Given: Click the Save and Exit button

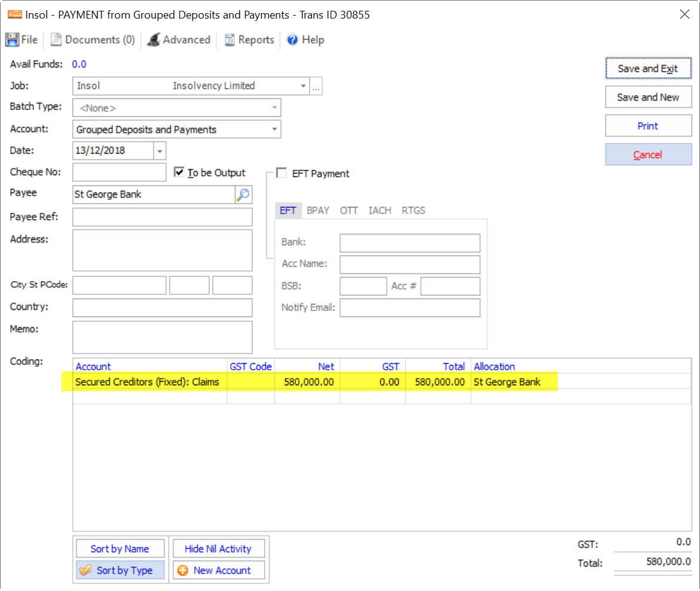Looking at the screenshot, I should 648,68.
